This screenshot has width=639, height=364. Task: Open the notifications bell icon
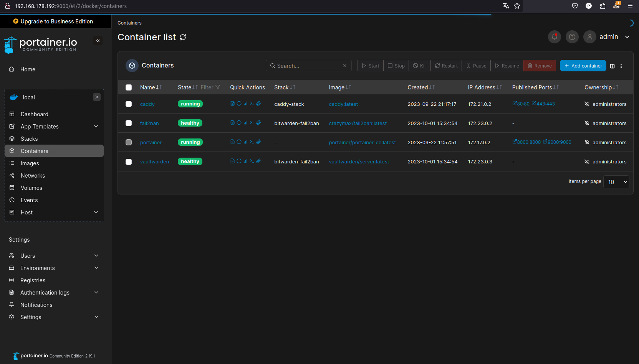point(554,37)
